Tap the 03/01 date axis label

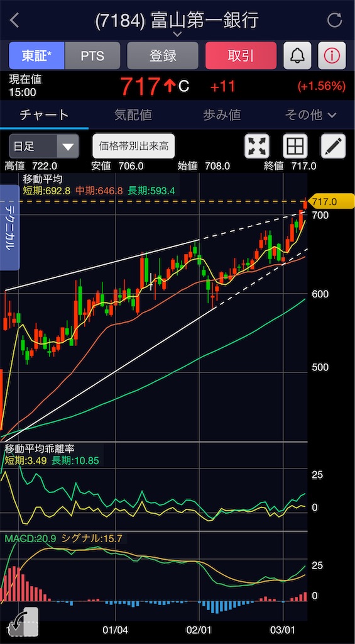283,630
